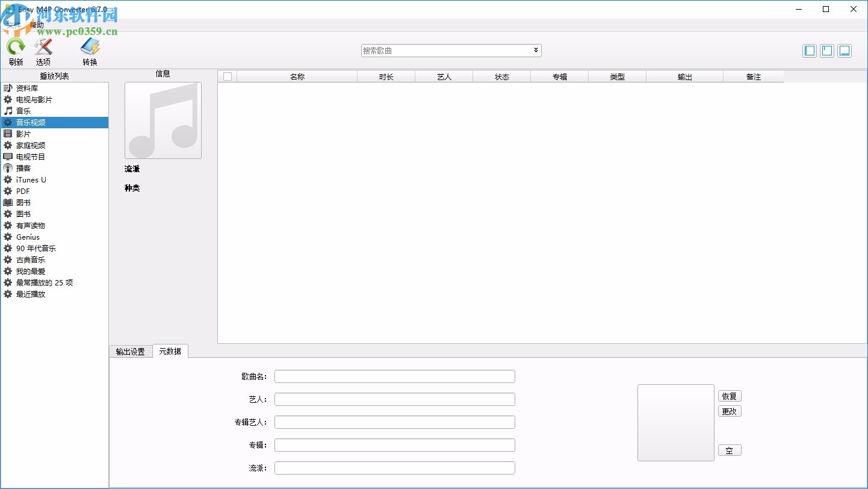
Task: Select the 最常播放的 25 项 playlist
Action: (x=42, y=282)
